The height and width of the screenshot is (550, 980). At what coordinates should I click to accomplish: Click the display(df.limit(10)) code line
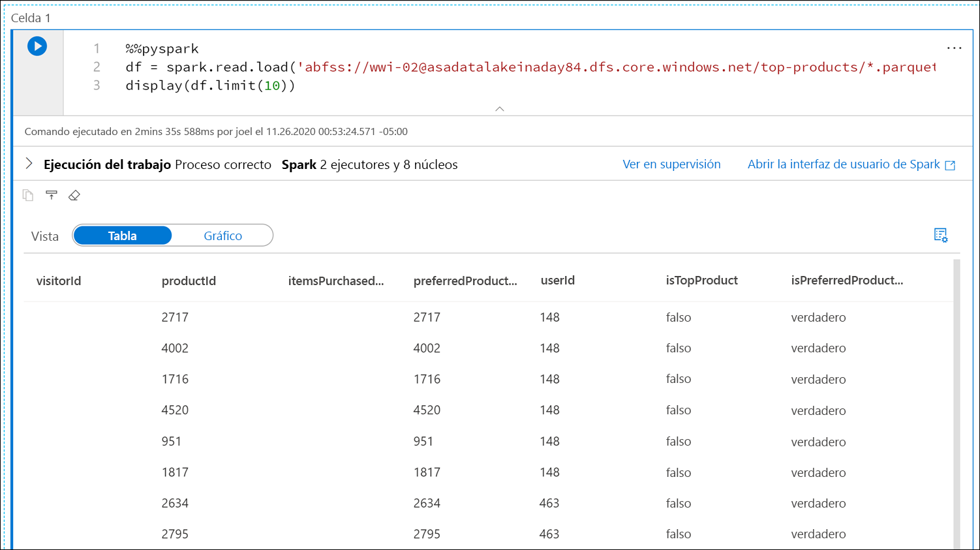[x=210, y=85]
